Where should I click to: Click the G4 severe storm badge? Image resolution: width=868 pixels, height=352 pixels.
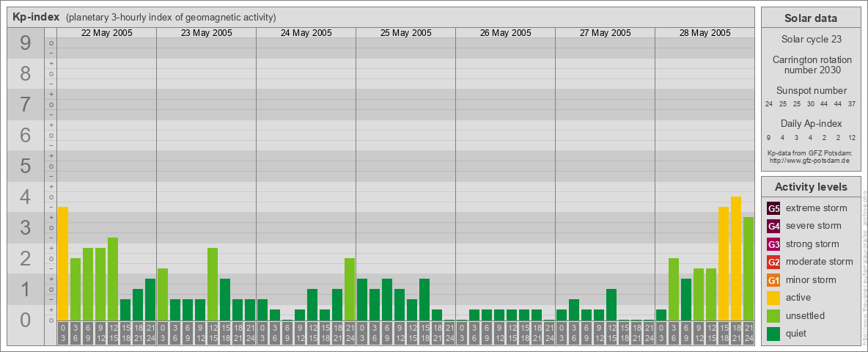point(773,226)
